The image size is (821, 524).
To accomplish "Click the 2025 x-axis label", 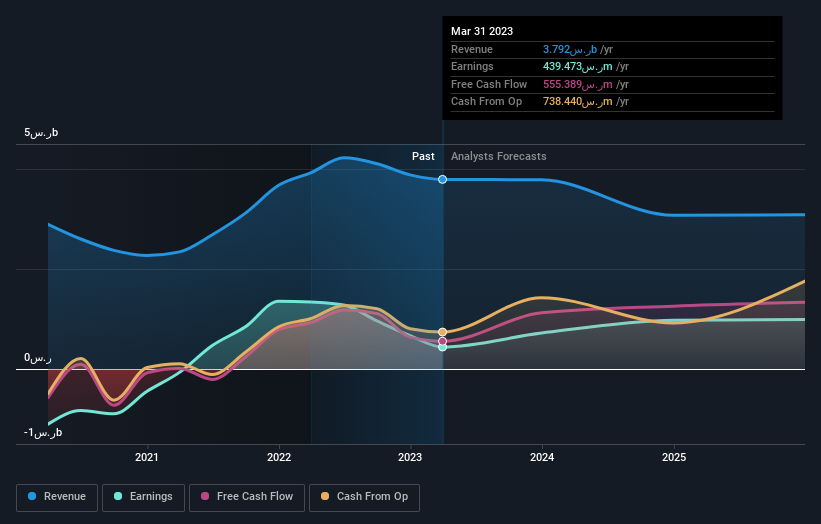I will [x=674, y=457].
